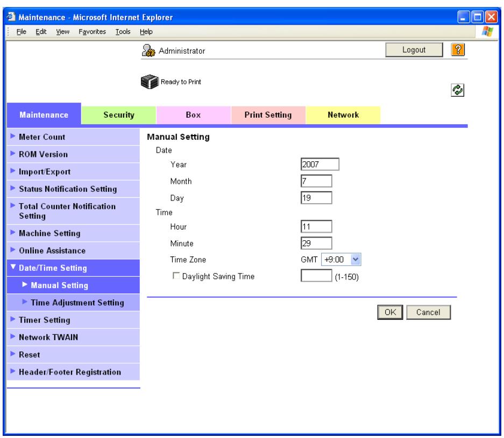Switch to the Security tab
The width and height of the screenshot is (504, 438).
pos(119,115)
